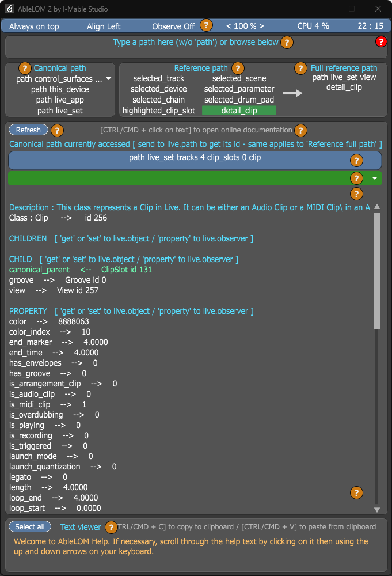The image size is (392, 576).
Task: Click the Welcome to AbleLOM Help text
Action: pyautogui.click(x=191, y=546)
